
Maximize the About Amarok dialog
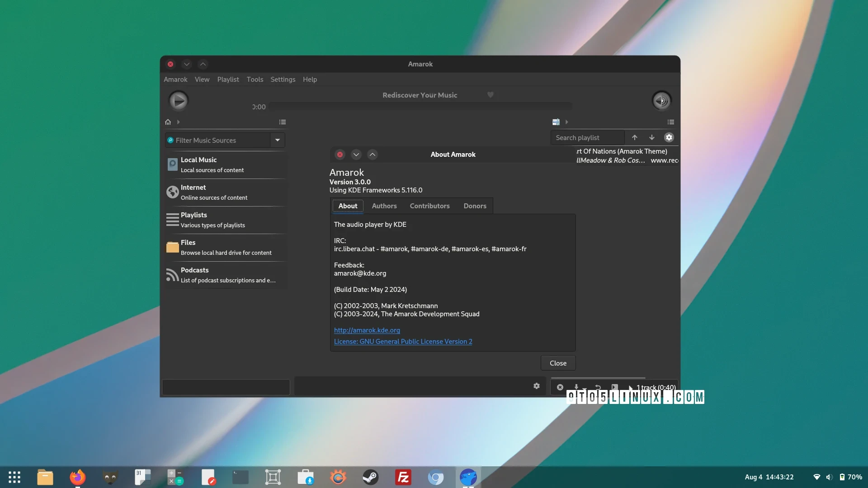(373, 155)
